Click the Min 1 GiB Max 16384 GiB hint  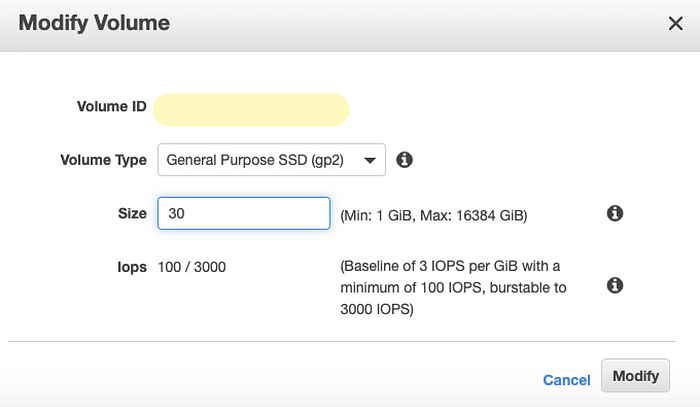pos(434,216)
